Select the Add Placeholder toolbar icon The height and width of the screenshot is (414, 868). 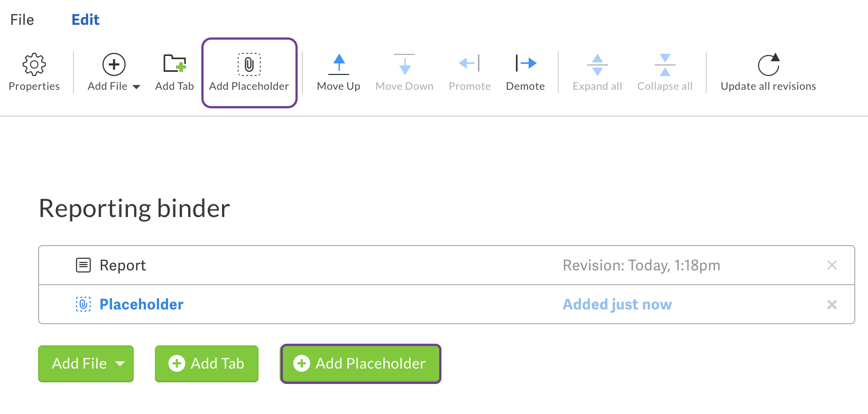(249, 72)
